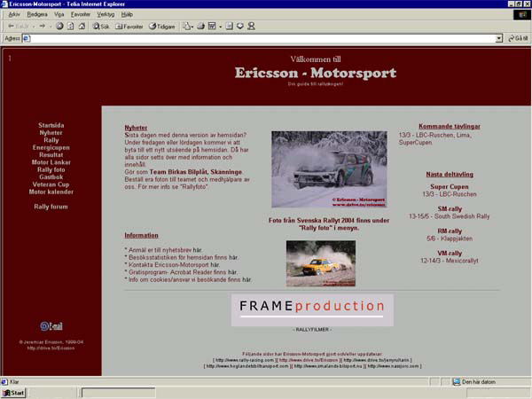Viewport: 532px width, 399px height.
Task: Click the Nästa deltävling heading
Action: click(x=450, y=175)
